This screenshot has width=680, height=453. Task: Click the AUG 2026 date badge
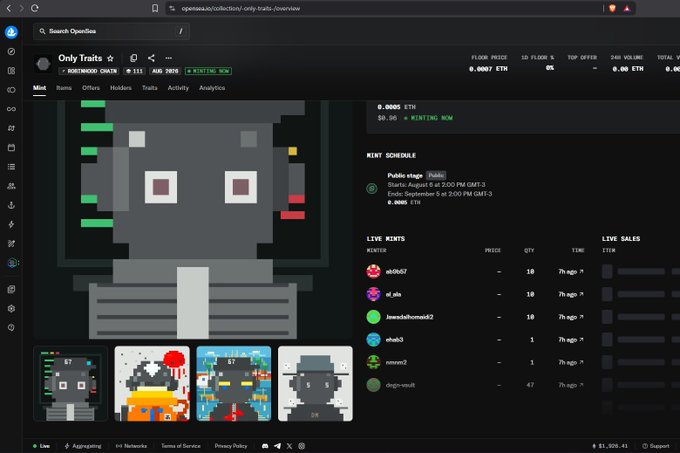pos(165,71)
